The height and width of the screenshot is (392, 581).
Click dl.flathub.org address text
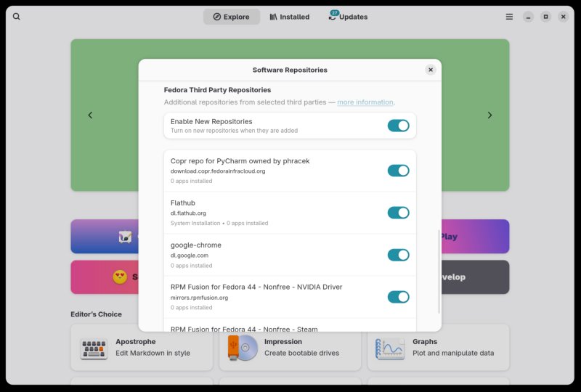(x=188, y=213)
